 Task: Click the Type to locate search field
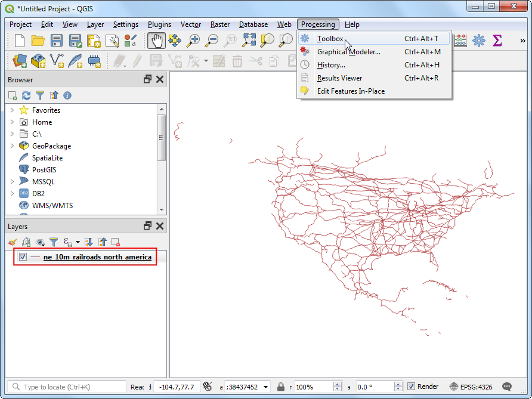(x=69, y=387)
